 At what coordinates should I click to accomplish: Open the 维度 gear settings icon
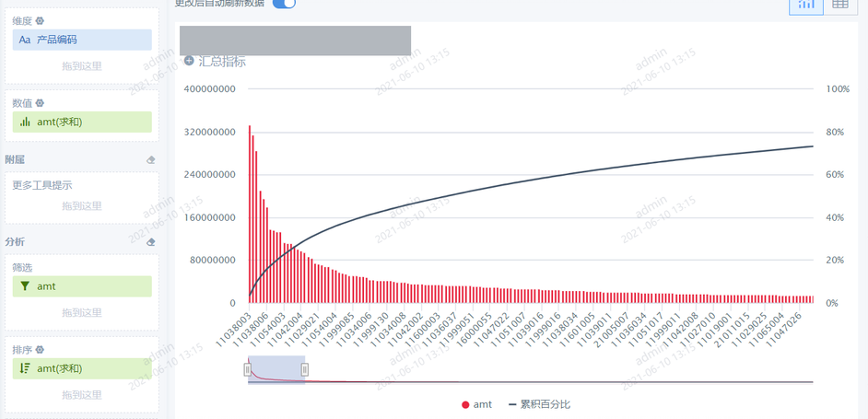tap(40, 20)
